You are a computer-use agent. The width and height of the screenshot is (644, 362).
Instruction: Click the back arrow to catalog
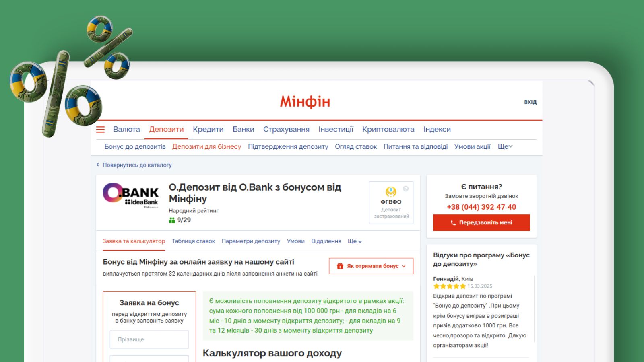98,165
